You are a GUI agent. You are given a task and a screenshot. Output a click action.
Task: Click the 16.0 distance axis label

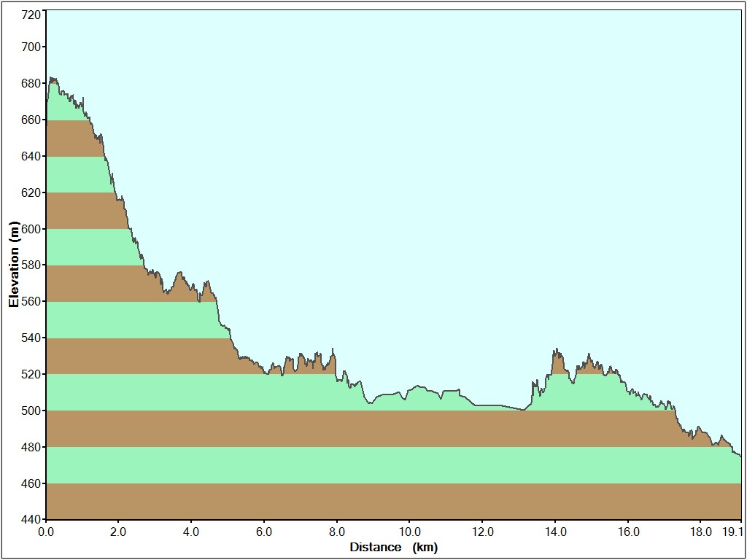coord(628,531)
